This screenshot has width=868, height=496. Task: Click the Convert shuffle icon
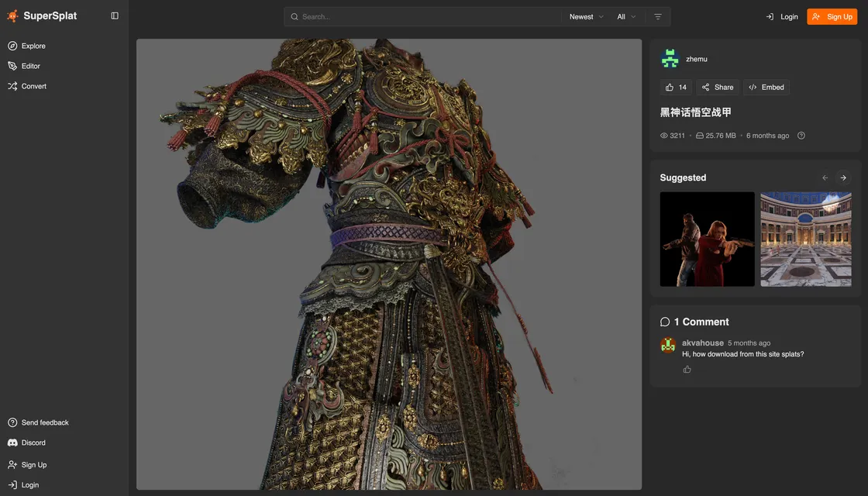tap(12, 86)
